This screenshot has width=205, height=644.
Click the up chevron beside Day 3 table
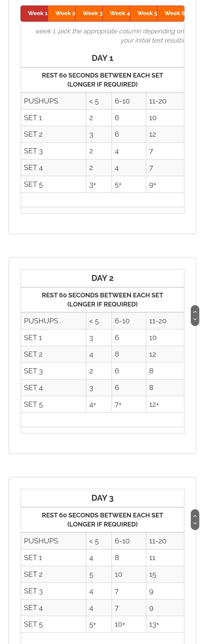pos(195,516)
